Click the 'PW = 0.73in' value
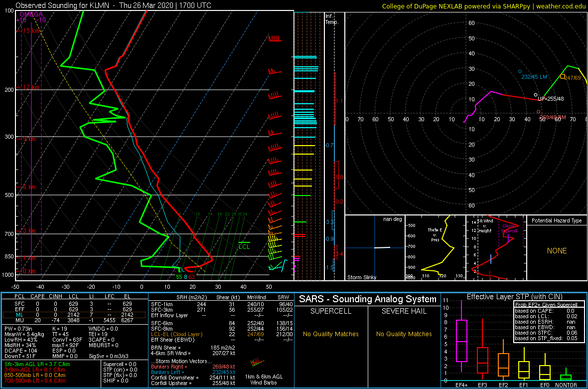 (19, 329)
